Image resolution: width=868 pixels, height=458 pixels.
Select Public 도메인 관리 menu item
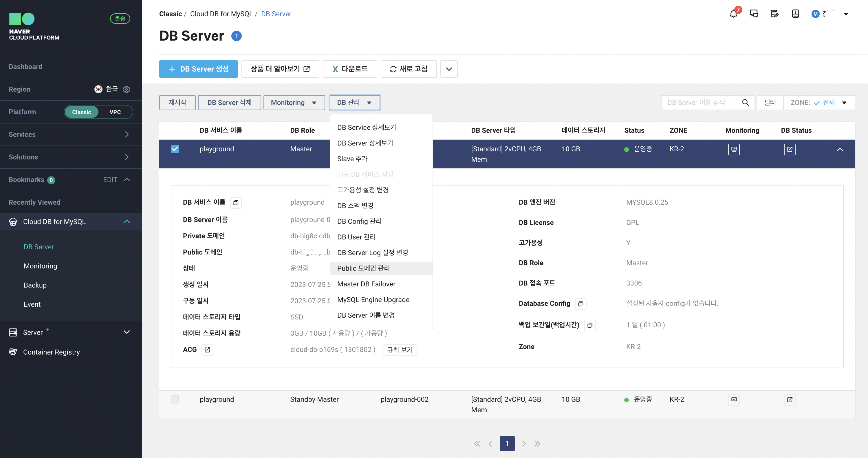pos(363,268)
